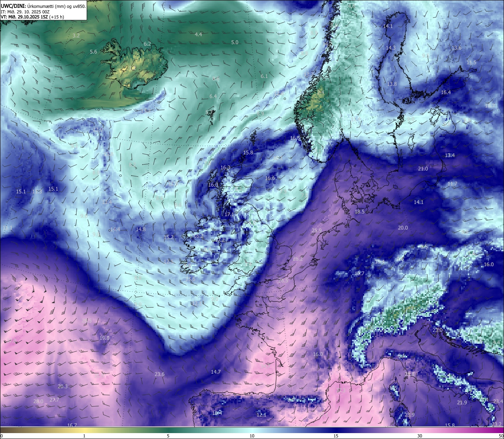This screenshot has height=439, width=504.
Task: Click the color scale tick label 30
Action: 420,436
